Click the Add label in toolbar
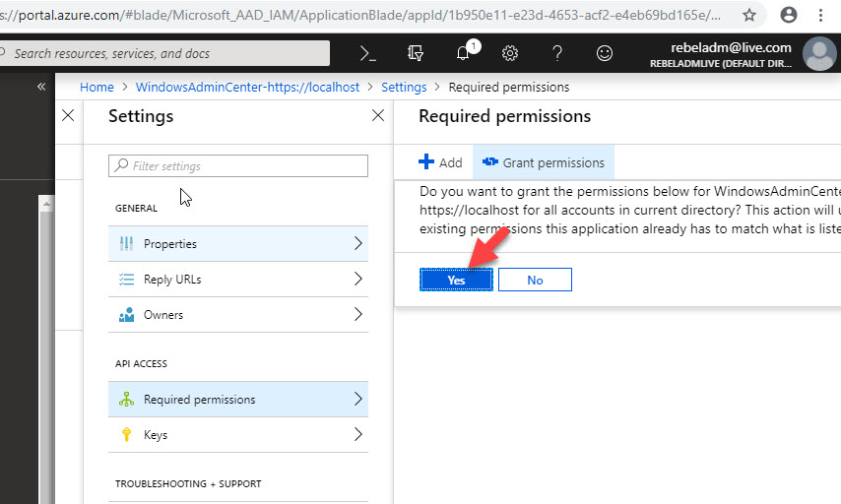Viewport: 841px width, 504px height. (x=451, y=162)
